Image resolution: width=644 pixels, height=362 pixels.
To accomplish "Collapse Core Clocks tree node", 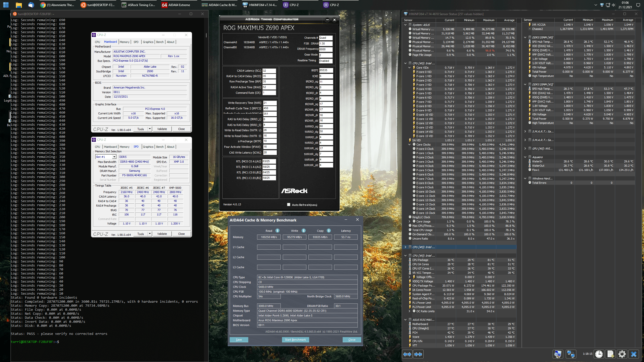I will [409, 145].
